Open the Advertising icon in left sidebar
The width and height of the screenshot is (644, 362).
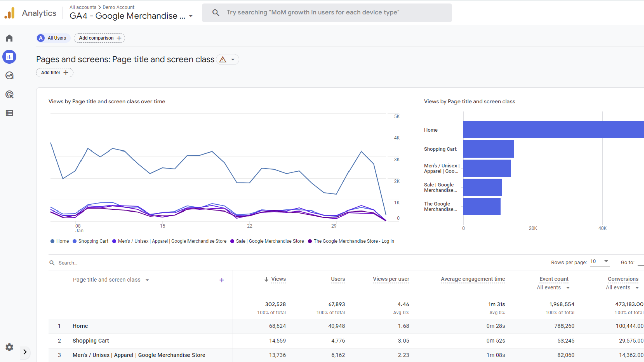point(9,94)
